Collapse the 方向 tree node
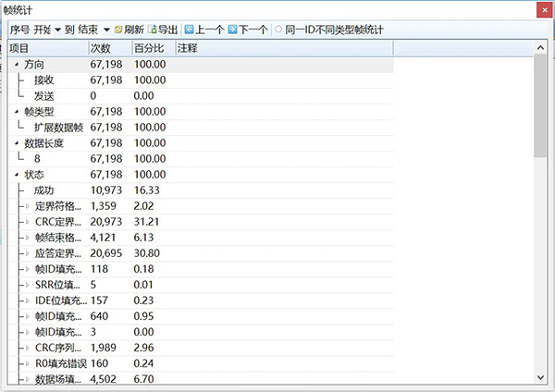 (x=17, y=65)
